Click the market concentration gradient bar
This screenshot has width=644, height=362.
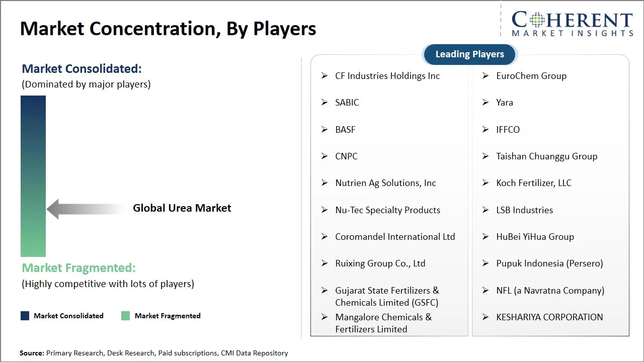pyautogui.click(x=33, y=176)
